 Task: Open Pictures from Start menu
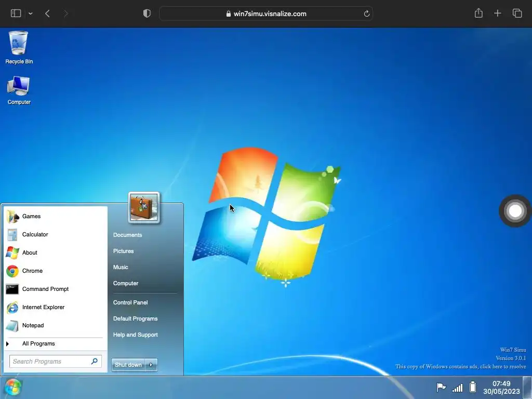[124, 251]
